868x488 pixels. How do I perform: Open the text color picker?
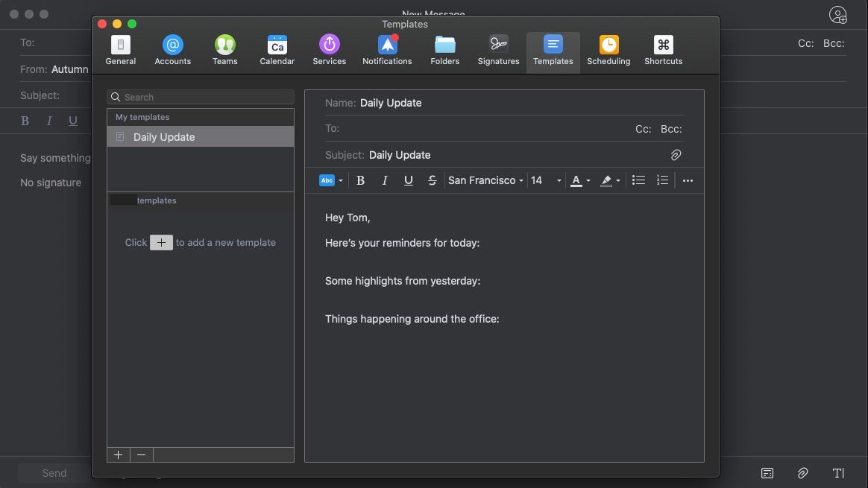pos(579,180)
